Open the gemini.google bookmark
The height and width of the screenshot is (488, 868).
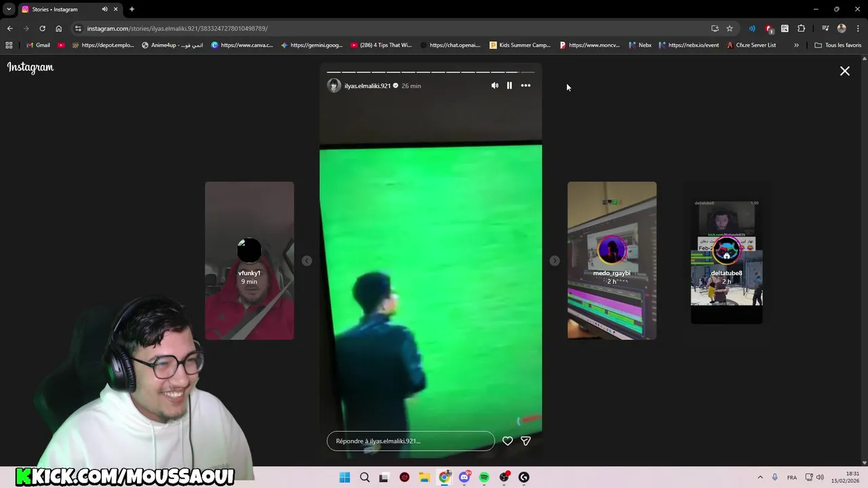311,45
